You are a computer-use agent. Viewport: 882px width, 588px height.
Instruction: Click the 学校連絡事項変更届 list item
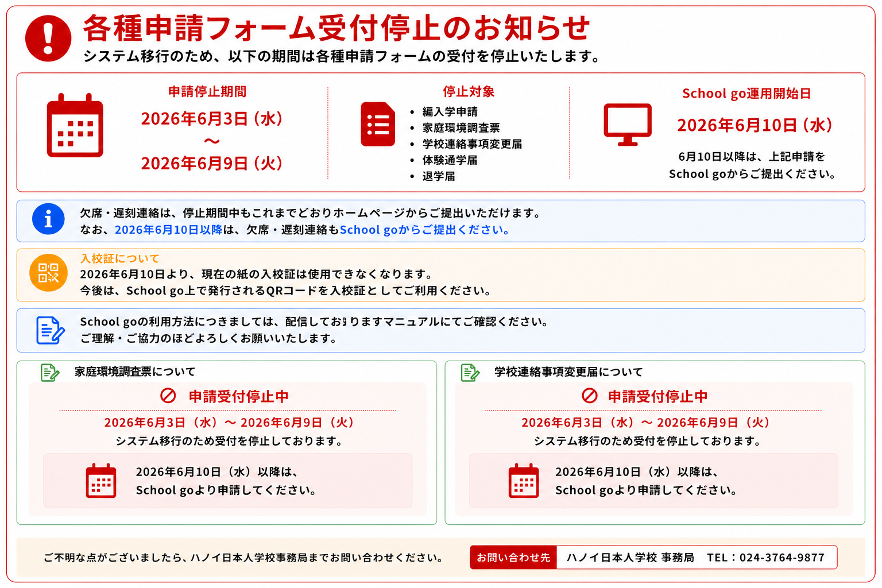[x=472, y=144]
